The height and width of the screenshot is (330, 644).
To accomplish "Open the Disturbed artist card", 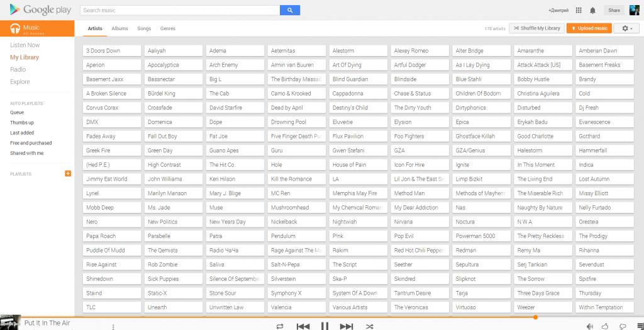I will (x=543, y=108).
